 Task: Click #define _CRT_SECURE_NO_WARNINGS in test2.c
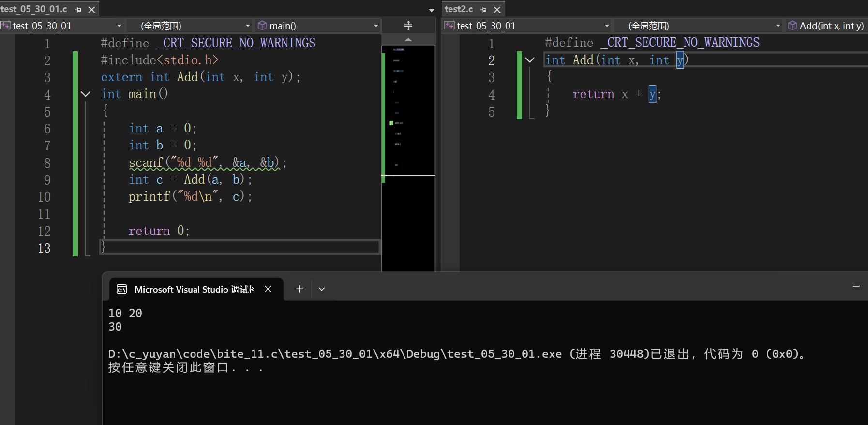click(652, 43)
